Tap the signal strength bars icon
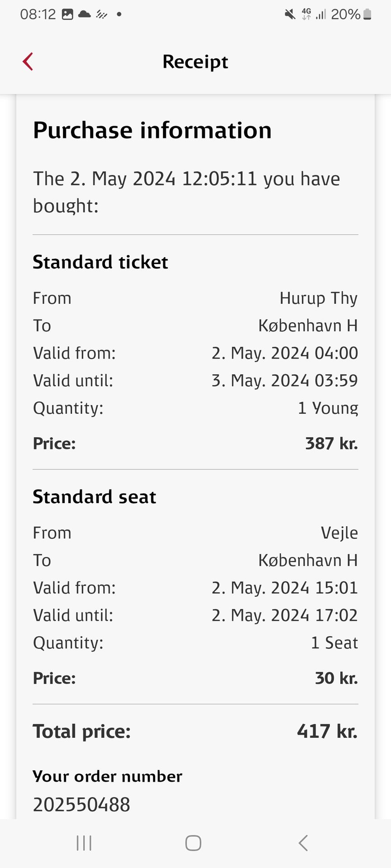The width and height of the screenshot is (391, 868). coord(321,14)
